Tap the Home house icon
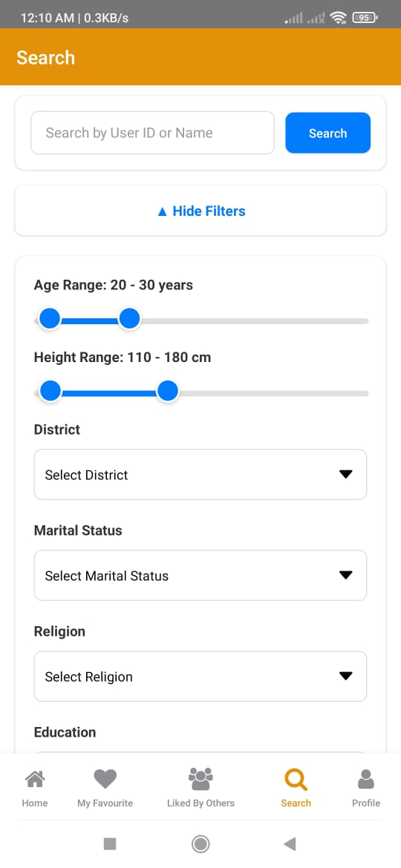Viewport: 401px width, 868px height. pos(35,780)
